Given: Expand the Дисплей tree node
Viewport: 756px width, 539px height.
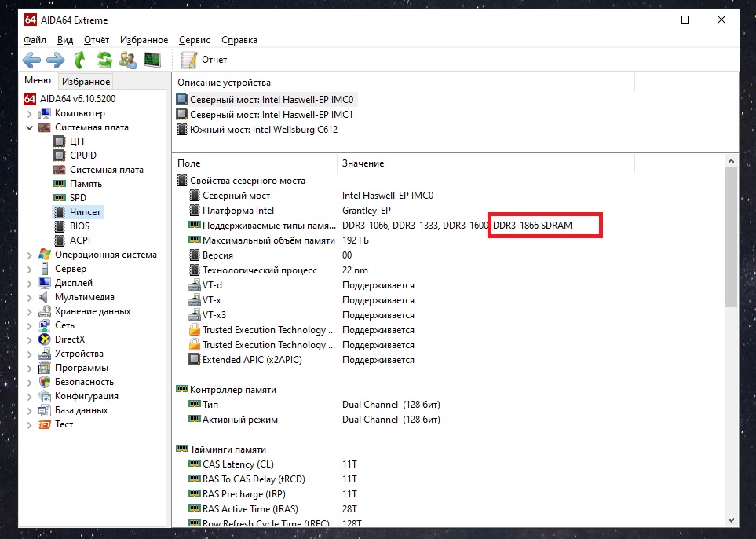Looking at the screenshot, I should (x=29, y=284).
